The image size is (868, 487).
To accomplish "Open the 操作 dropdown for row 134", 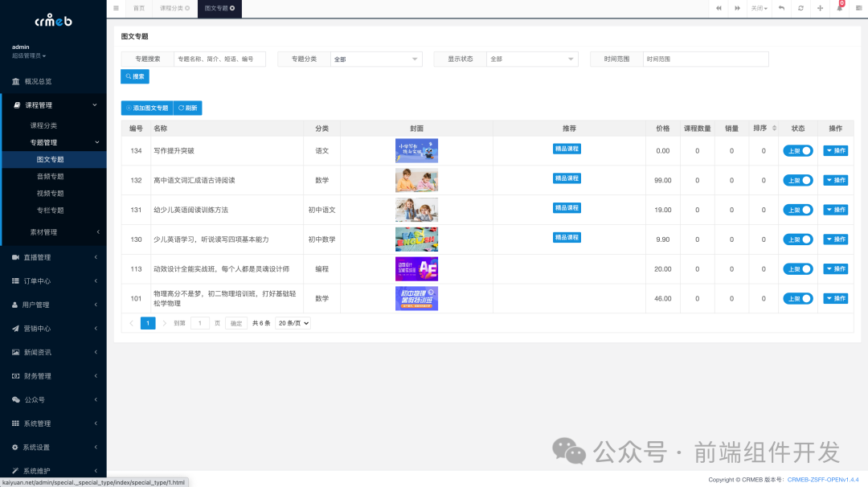I will point(835,150).
